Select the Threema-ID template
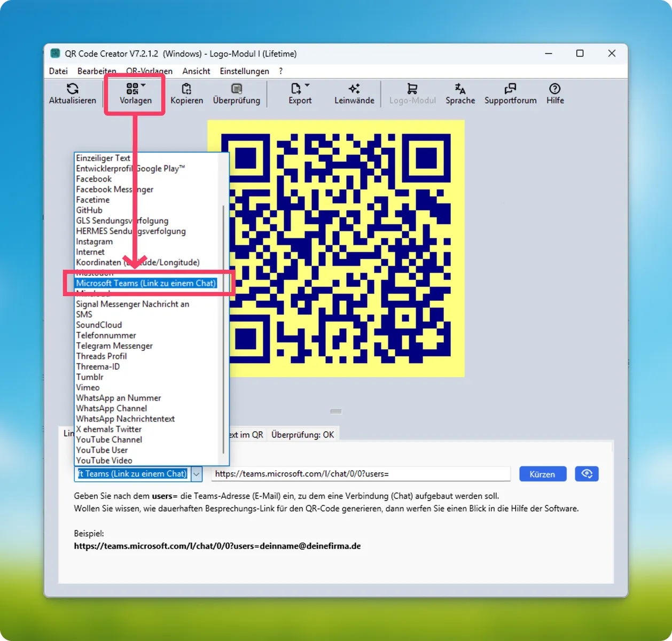 point(98,366)
